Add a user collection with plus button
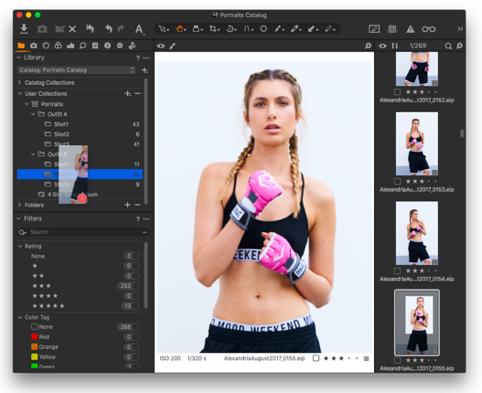The height and width of the screenshot is (393, 482). (x=128, y=94)
